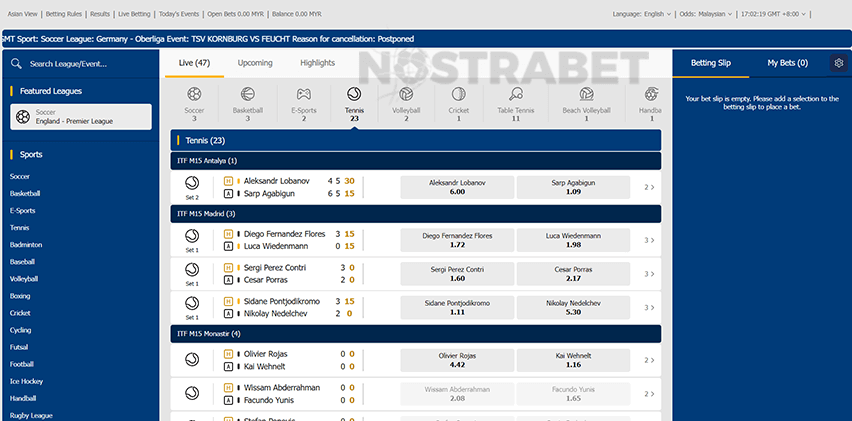
Task: Select the Table Tennis paddle icon
Action: click(516, 95)
